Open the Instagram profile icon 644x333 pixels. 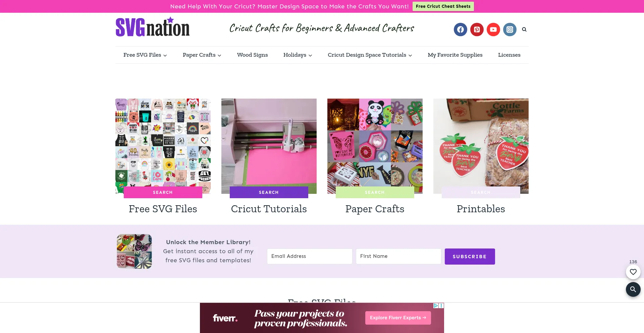coord(509,30)
